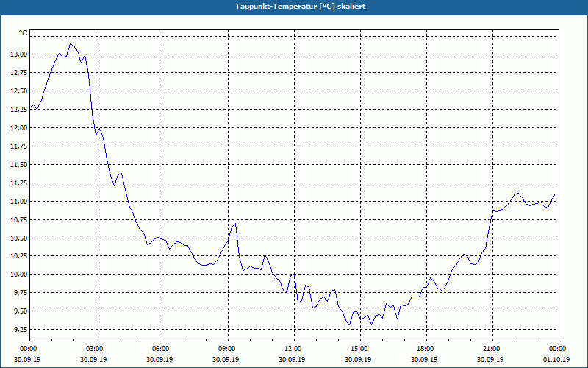Select the 09:00 x-axis time label
The height and width of the screenshot is (368, 588).
pyautogui.click(x=226, y=349)
